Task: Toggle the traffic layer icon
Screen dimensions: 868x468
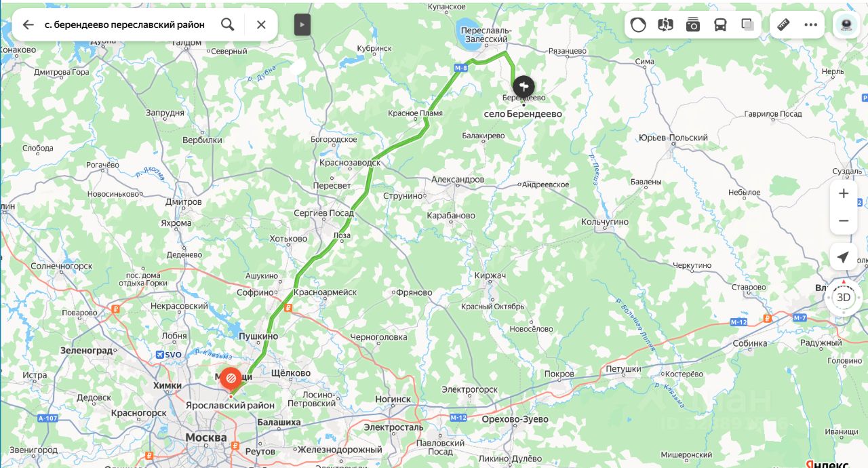Action: 638,24
